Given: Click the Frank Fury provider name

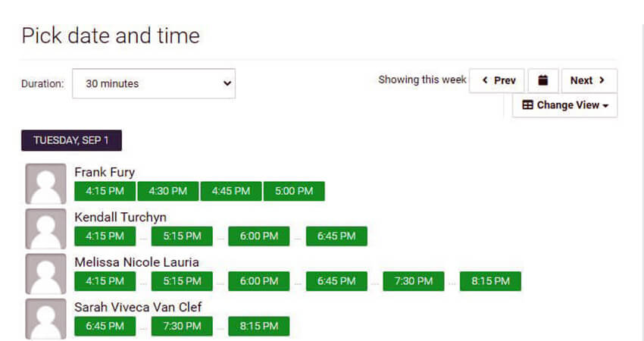Looking at the screenshot, I should 105,172.
